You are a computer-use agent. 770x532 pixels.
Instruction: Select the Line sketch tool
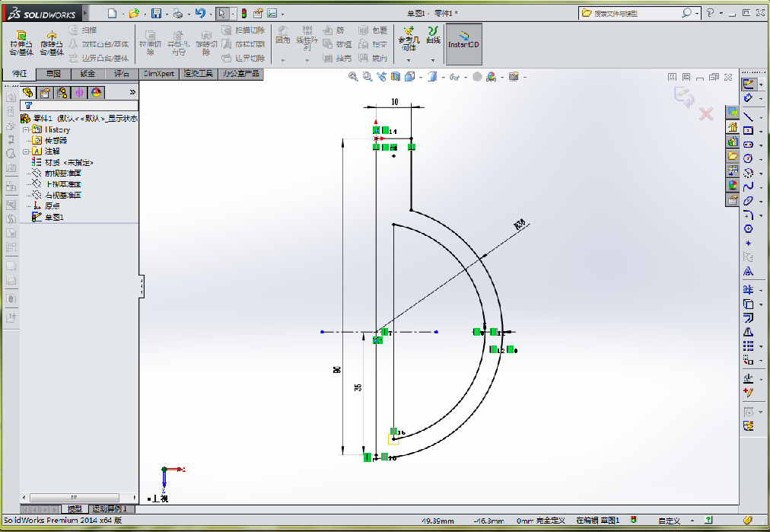tap(748, 116)
